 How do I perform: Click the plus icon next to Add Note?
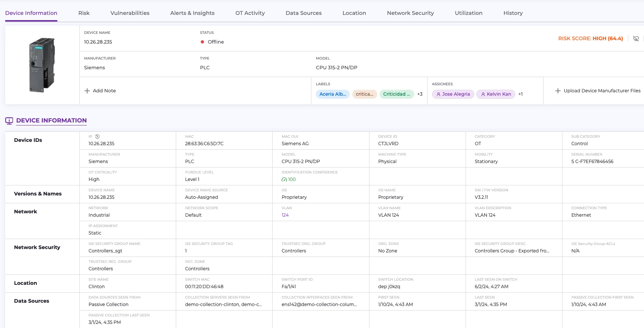[87, 91]
